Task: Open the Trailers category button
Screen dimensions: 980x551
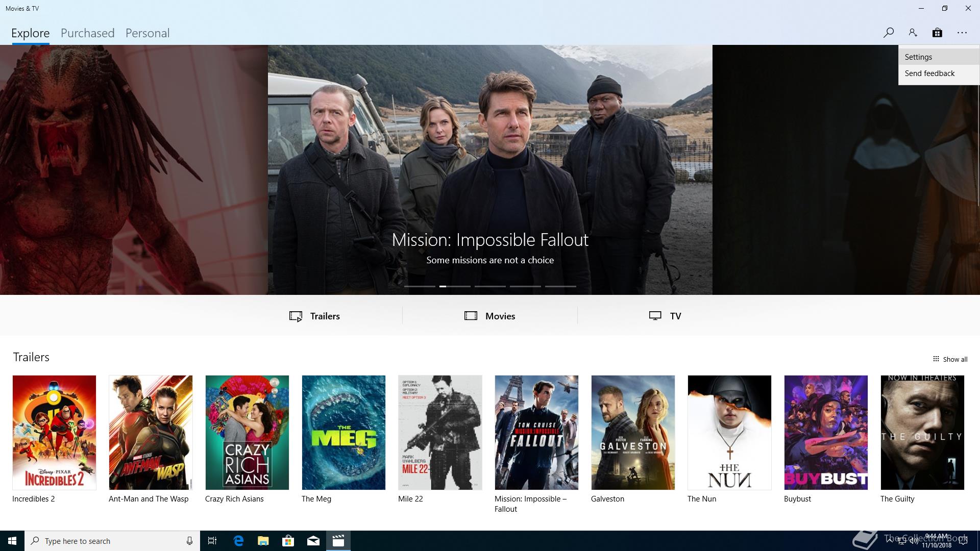Action: click(314, 316)
